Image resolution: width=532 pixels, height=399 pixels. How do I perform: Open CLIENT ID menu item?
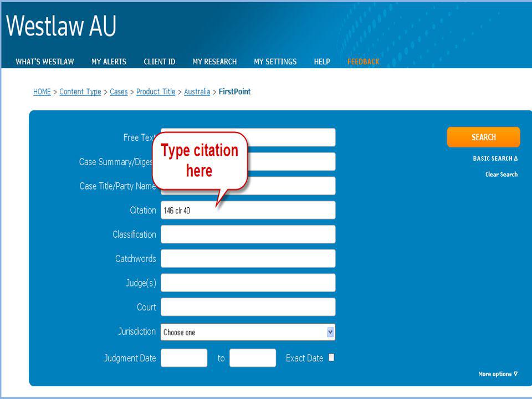(x=160, y=62)
